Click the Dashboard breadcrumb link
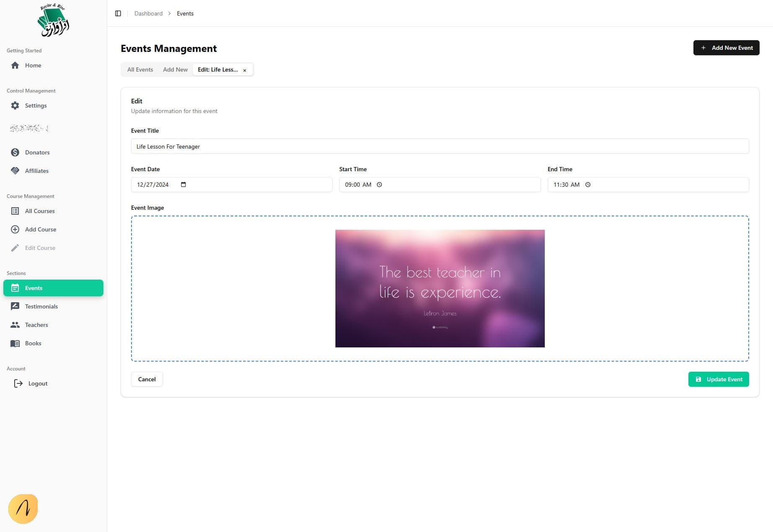 click(x=149, y=13)
